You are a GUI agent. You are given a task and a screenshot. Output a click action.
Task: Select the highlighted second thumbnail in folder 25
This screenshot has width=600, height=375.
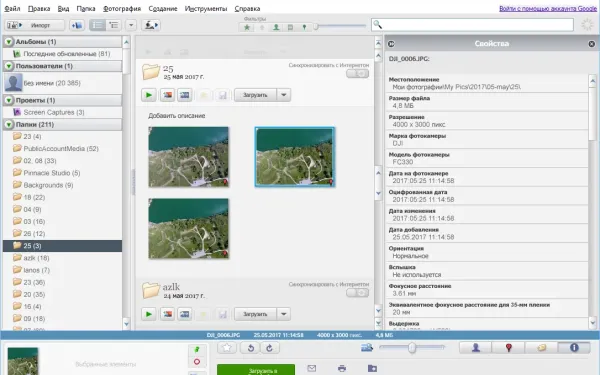click(295, 157)
